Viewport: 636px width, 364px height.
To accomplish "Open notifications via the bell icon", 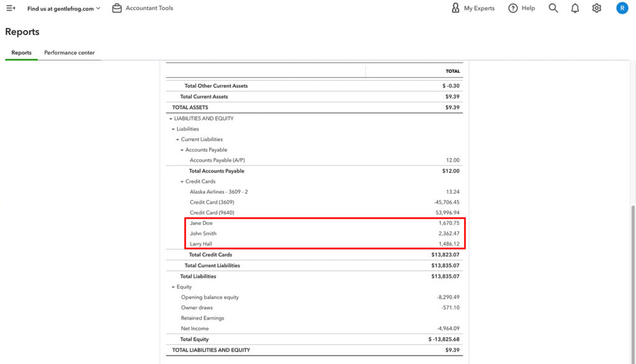I will (x=575, y=8).
